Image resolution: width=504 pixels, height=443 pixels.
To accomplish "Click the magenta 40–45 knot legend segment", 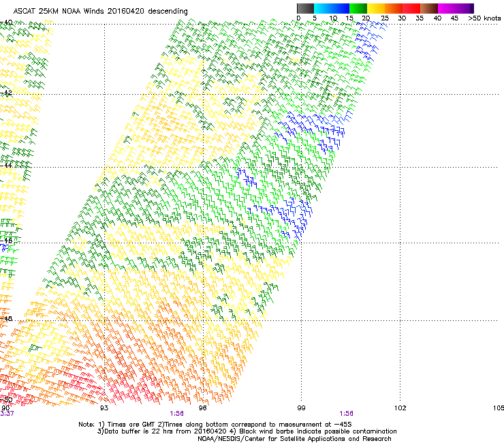I will point(447,8).
